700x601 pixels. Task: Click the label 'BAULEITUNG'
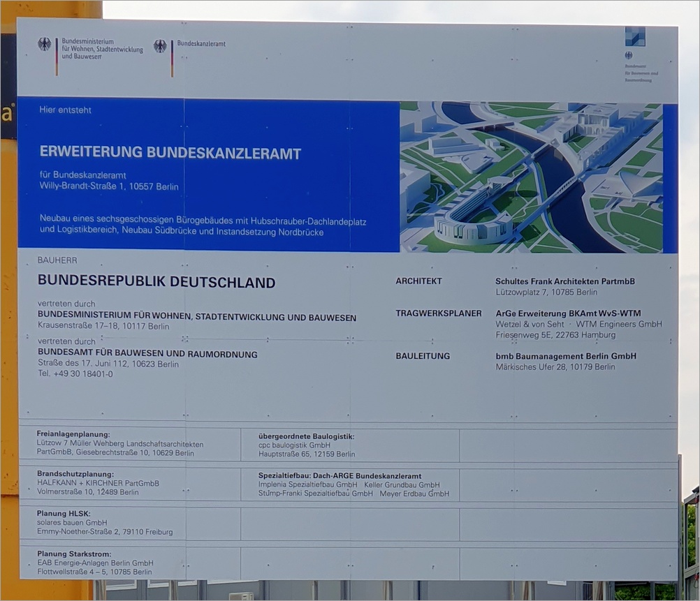[x=423, y=356]
